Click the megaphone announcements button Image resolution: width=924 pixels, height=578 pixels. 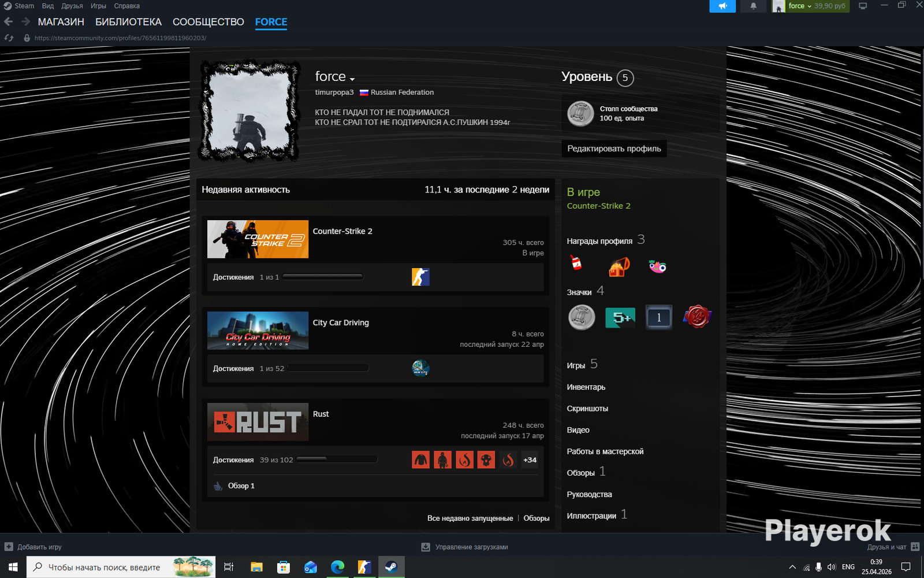(x=722, y=6)
